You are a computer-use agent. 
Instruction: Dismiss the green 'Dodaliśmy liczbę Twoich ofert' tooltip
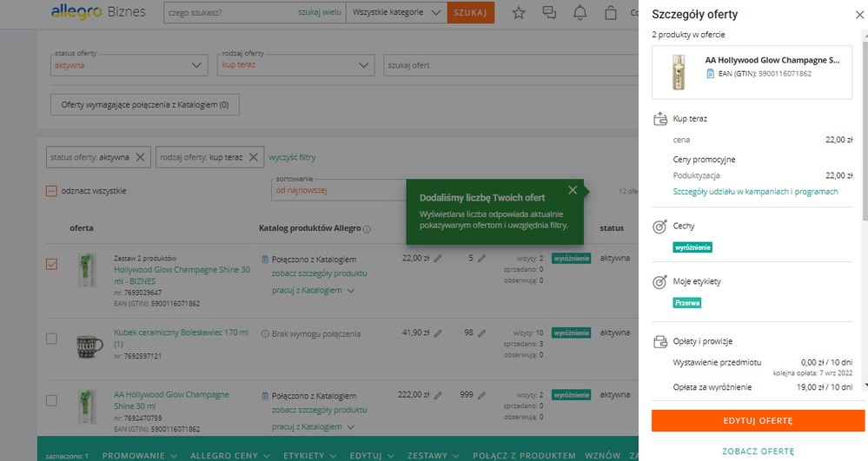(x=572, y=190)
